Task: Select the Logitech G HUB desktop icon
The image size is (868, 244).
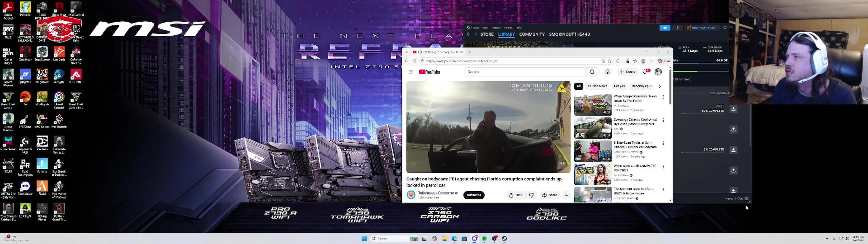Action: pos(25,145)
